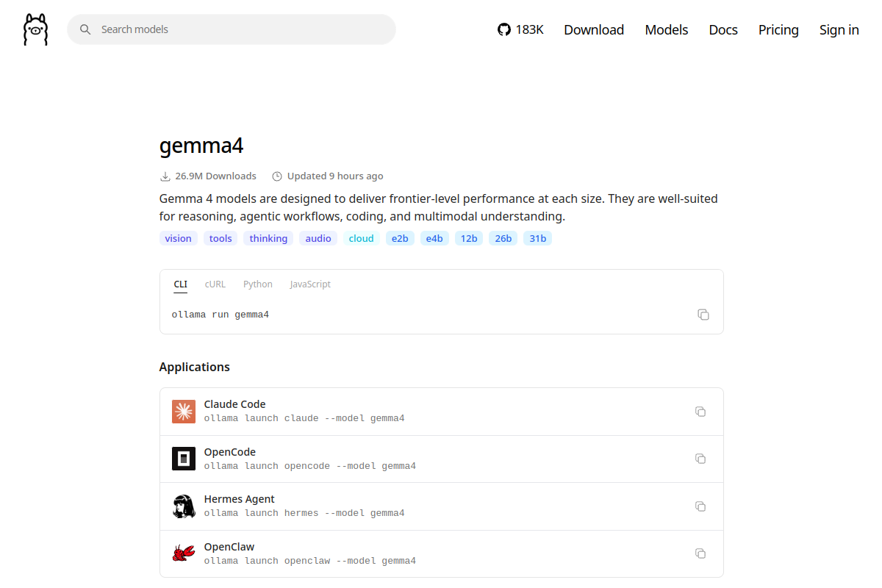Click the Claude Code name
Screen dimensions: 882x588
234,404
